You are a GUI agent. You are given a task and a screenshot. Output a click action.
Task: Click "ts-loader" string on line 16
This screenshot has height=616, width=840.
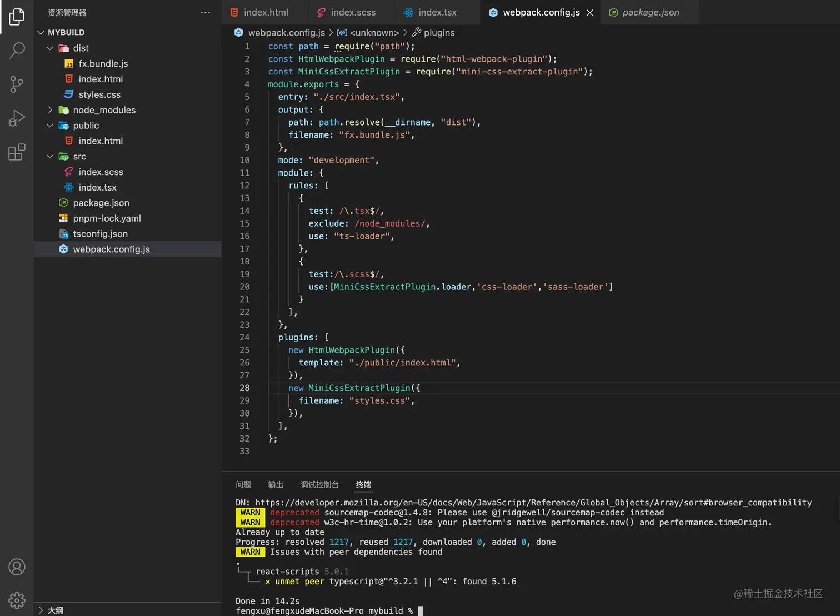362,236
